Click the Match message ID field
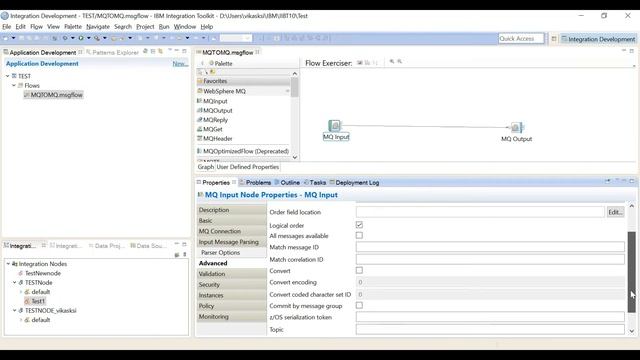The image size is (640, 360). tap(490, 247)
